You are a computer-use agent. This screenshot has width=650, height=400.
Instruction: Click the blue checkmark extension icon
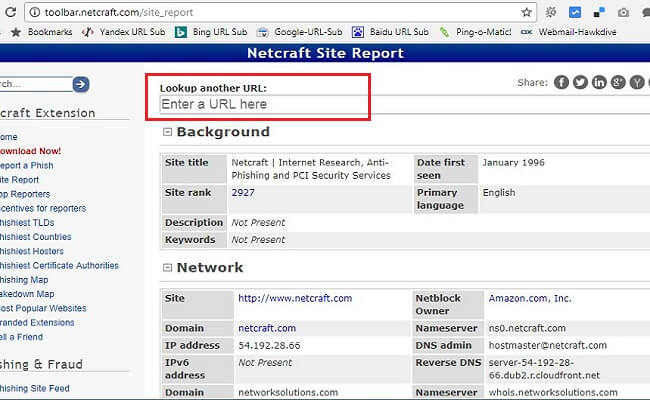click(575, 12)
